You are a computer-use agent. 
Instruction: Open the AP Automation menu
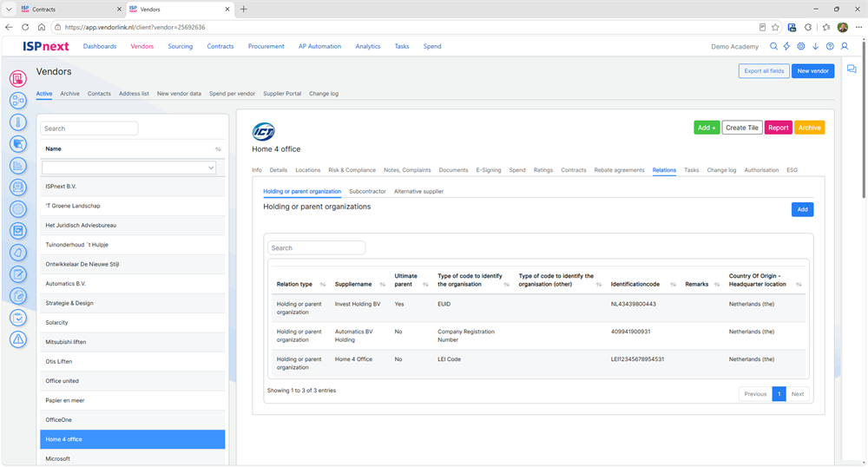click(x=320, y=47)
